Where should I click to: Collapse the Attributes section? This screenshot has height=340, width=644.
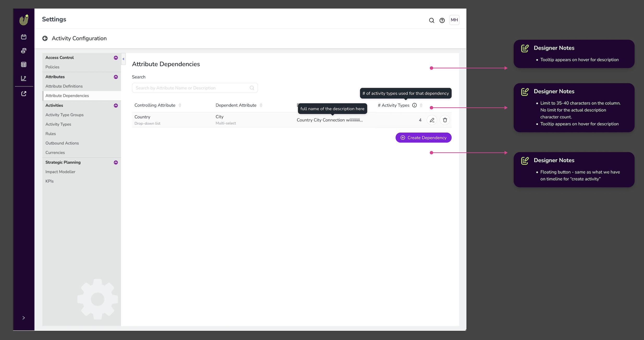point(116,77)
